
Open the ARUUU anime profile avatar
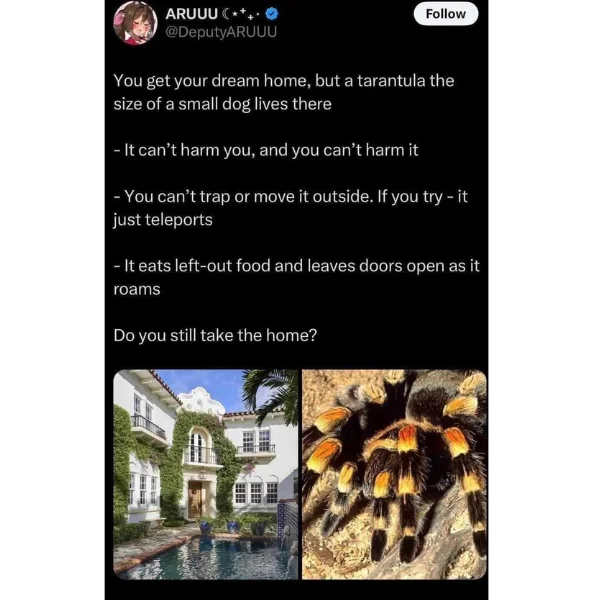click(x=135, y=23)
